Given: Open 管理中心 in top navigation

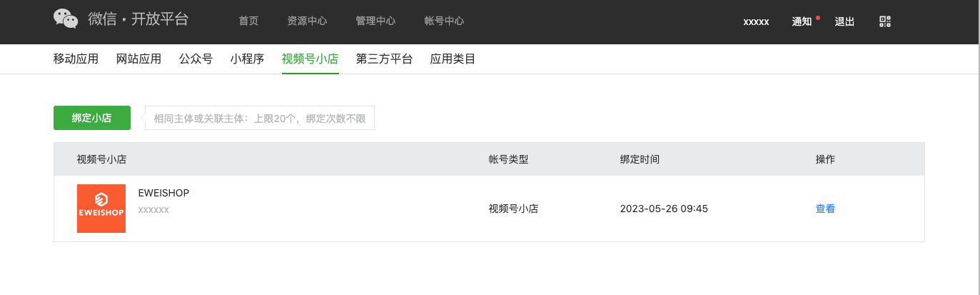Looking at the screenshot, I should click(x=375, y=21).
